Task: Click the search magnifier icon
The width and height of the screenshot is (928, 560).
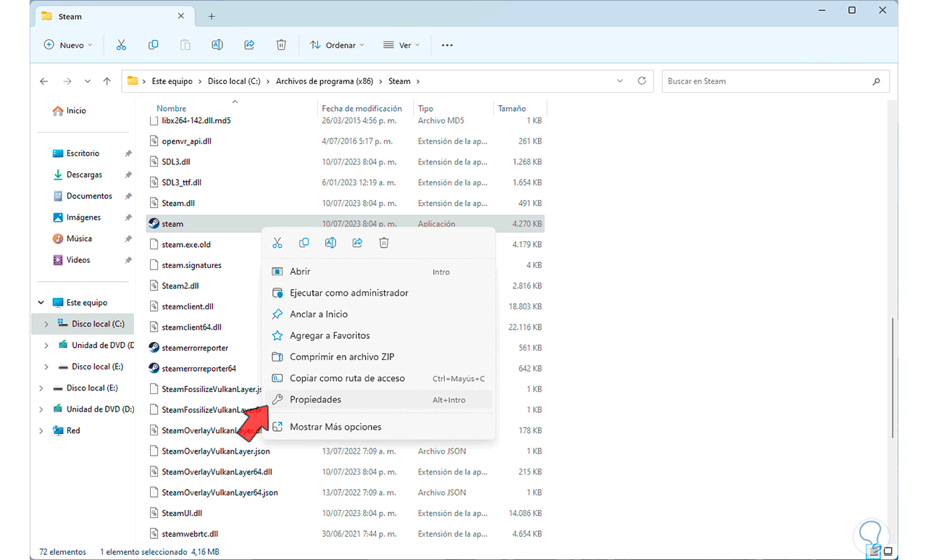Action: coord(877,81)
